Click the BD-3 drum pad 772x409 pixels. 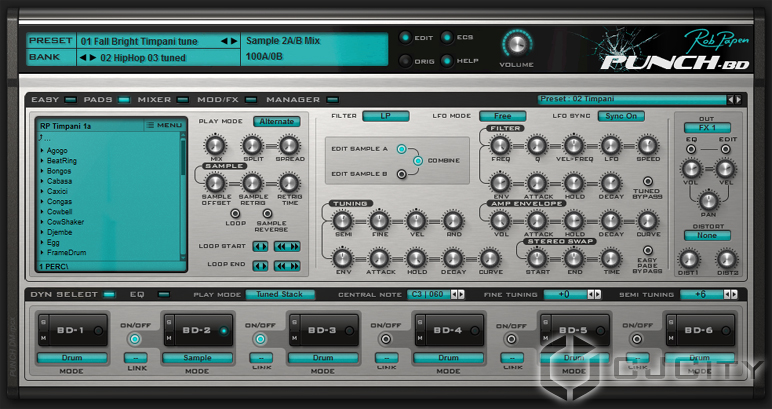(323, 330)
